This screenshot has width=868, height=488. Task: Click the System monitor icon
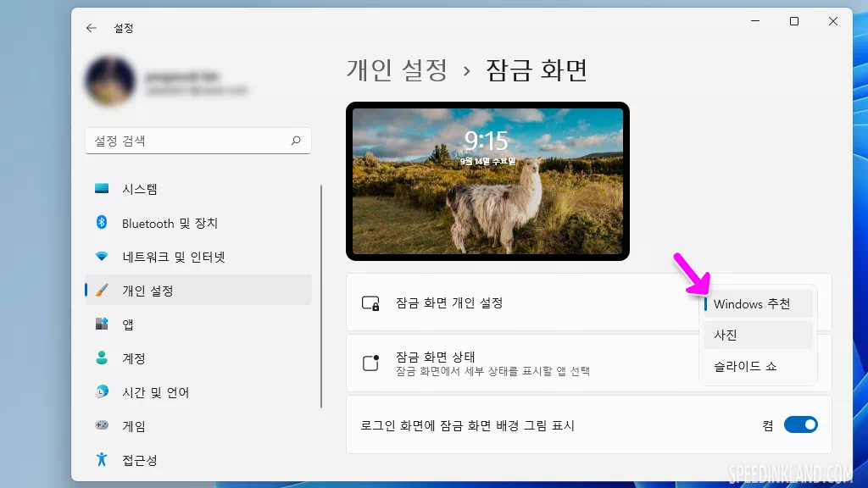(x=102, y=189)
